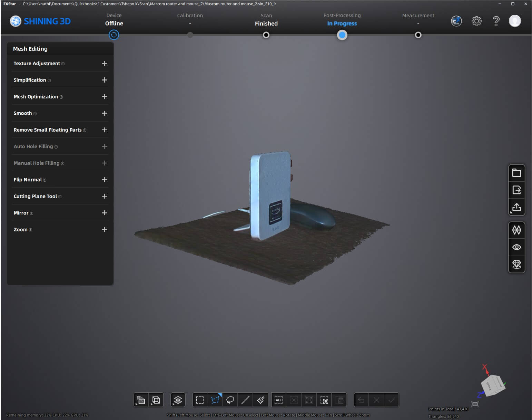The image size is (532, 420).
Task: Click the rotating diamond model icon
Action: coord(516,264)
